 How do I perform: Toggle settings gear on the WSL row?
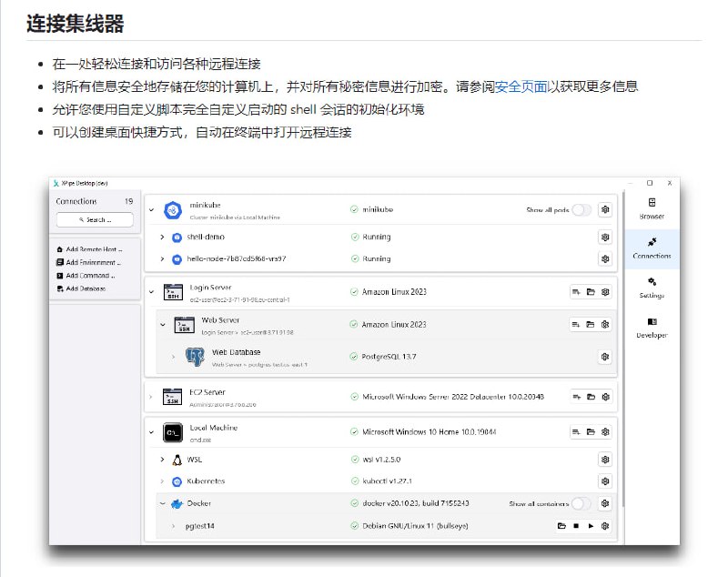point(603,459)
